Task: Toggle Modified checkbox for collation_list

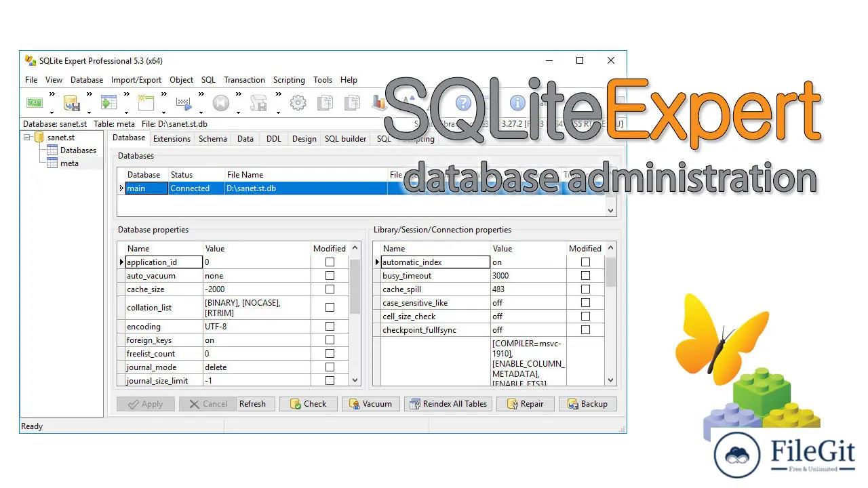Action: [x=330, y=307]
